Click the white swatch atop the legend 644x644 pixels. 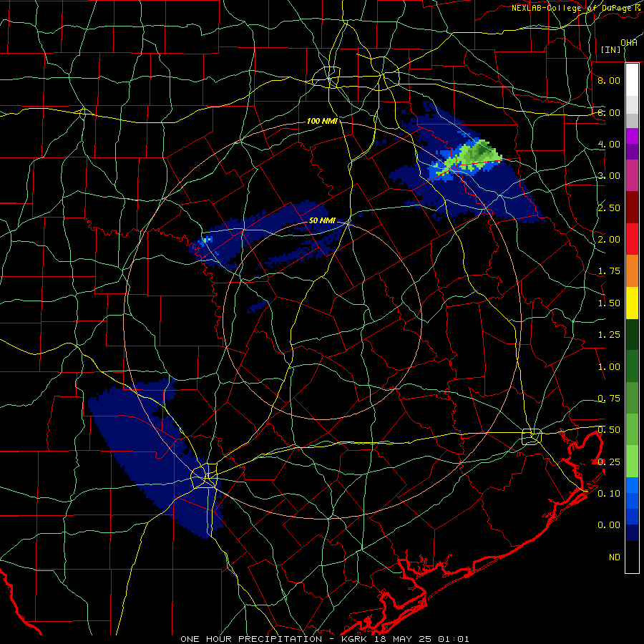click(632, 79)
